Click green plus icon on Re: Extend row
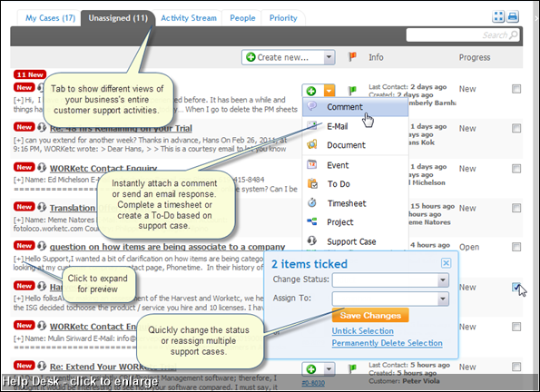540x392 pixels. (311, 369)
